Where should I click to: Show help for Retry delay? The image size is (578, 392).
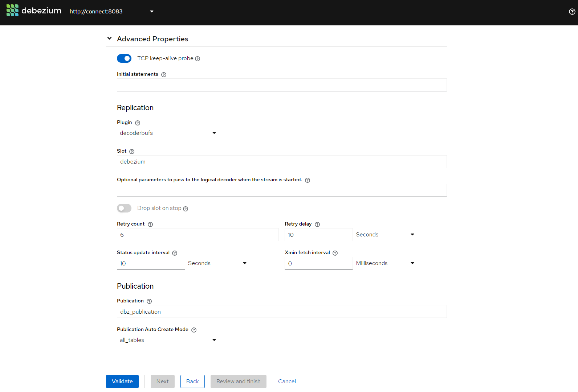point(317,224)
